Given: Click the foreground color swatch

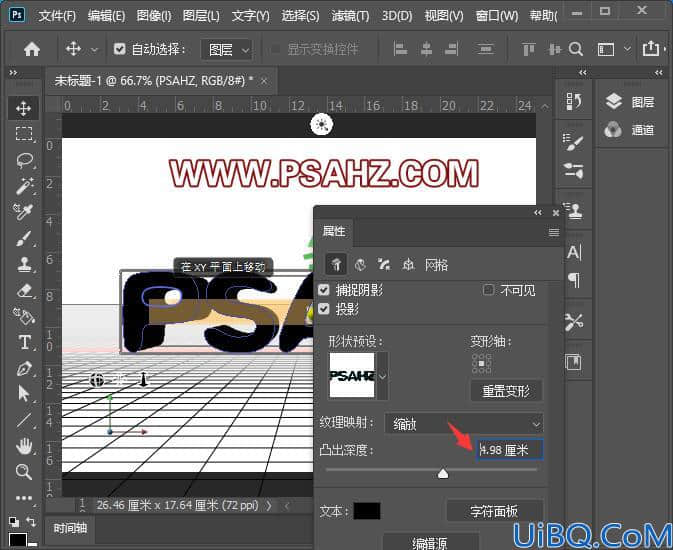Looking at the screenshot, I should click(18, 540).
